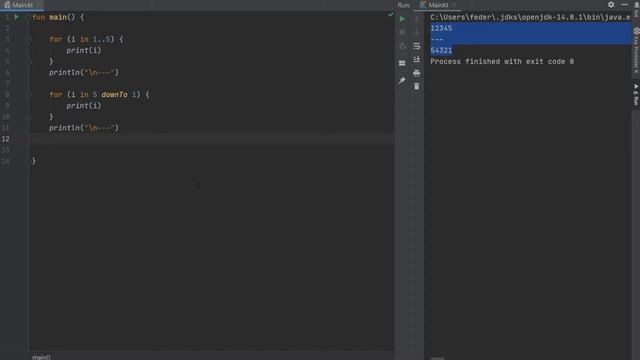
Task: Open Run panel settings gear
Action: coord(611,4)
